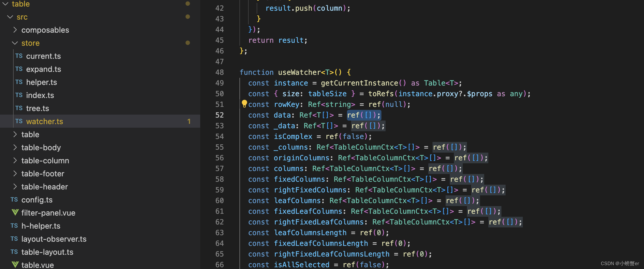Click getCurrentInstance on line 49
644x269 pixels.
click(359, 83)
